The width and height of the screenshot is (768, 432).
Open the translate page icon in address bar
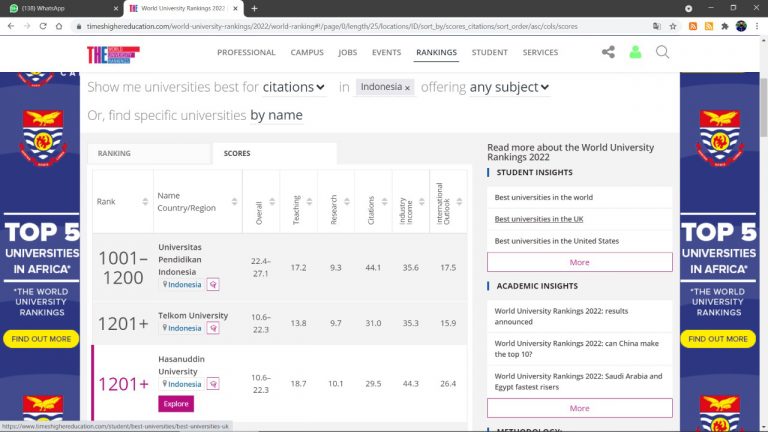point(657,26)
